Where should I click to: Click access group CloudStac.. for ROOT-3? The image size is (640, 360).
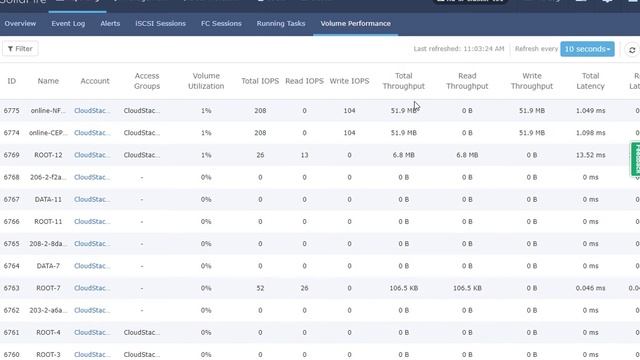(x=142, y=355)
